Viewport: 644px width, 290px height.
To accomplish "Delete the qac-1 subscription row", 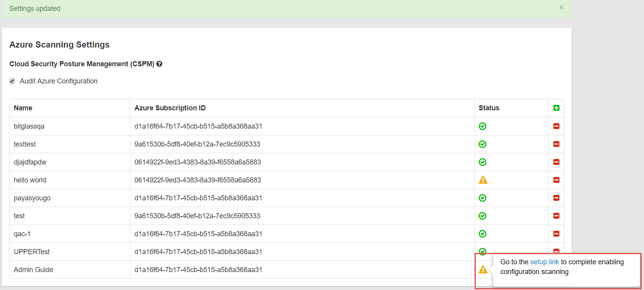I will pos(556,234).
